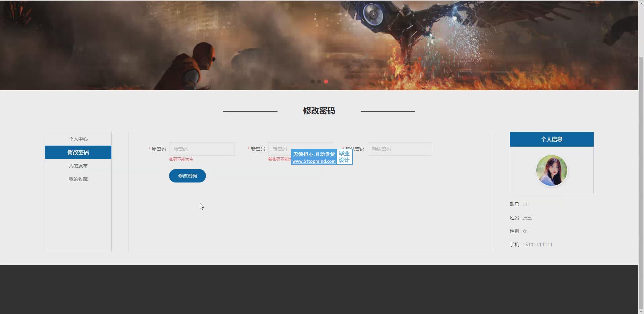The height and width of the screenshot is (314, 644).
Task: Click the 密码不能为空 error message
Action: click(181, 159)
